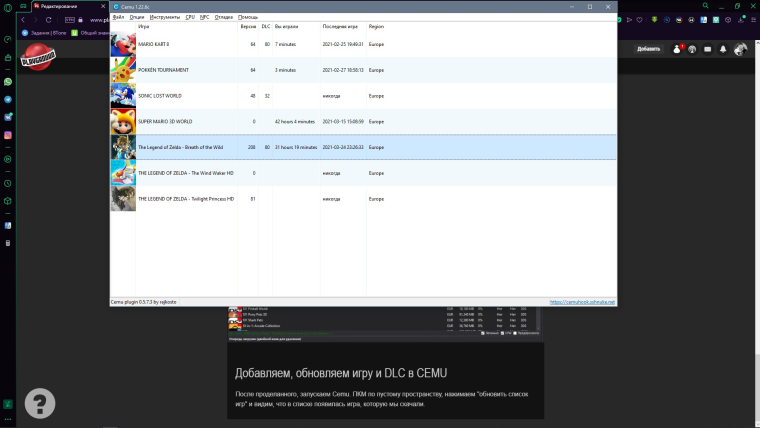Select the Breath of the Wild icon
Image resolution: width=760 pixels, height=428 pixels.
pyautogui.click(x=123, y=147)
